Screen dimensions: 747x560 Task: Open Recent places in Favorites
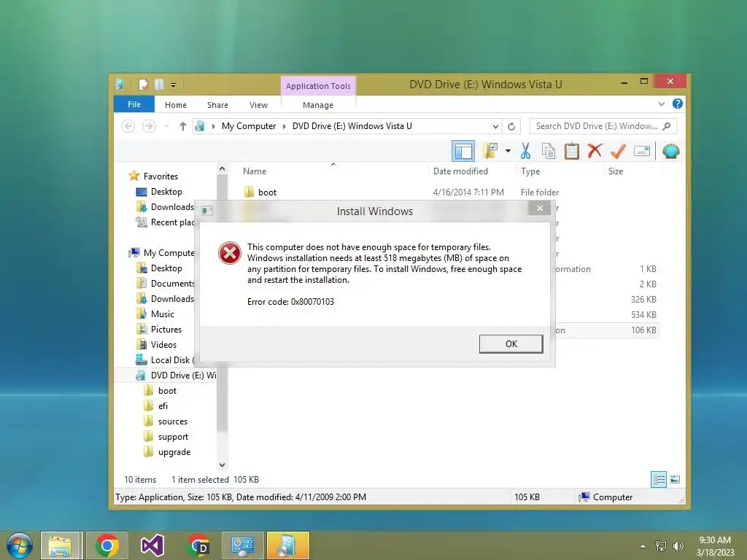pyautogui.click(x=172, y=222)
